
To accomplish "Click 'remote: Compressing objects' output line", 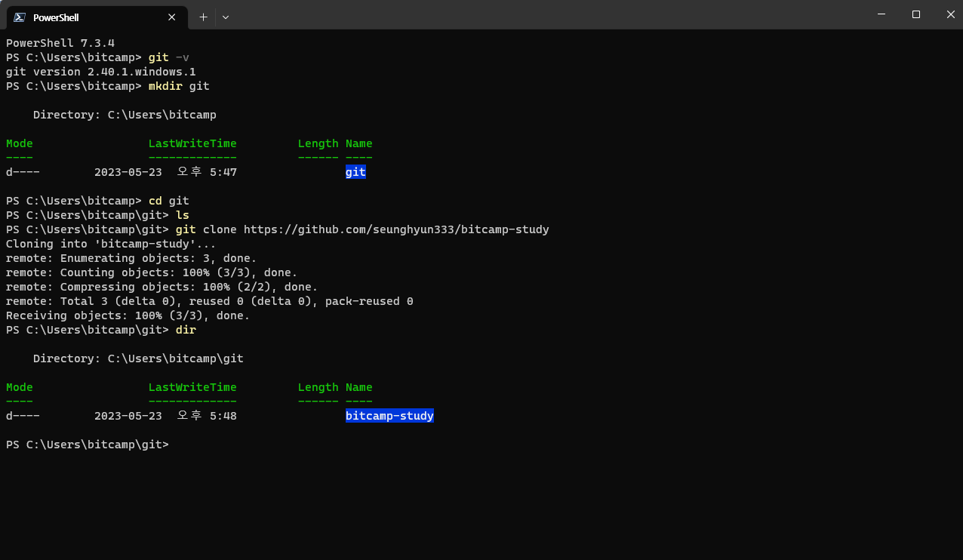I will tap(162, 287).
